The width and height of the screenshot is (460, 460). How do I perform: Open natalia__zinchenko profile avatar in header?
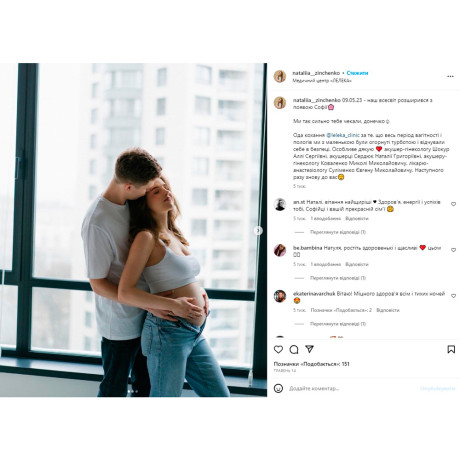tap(280, 76)
